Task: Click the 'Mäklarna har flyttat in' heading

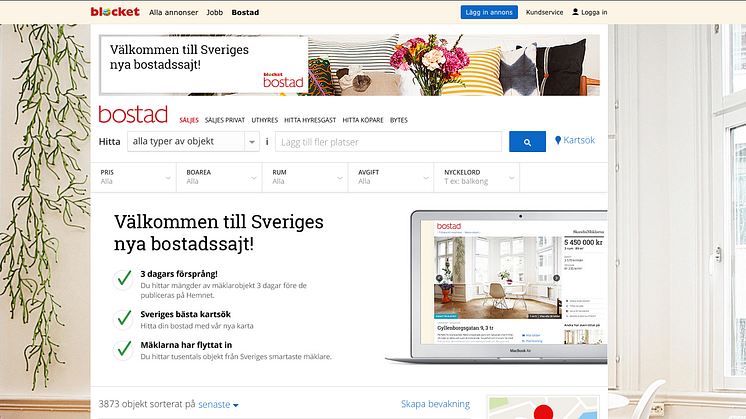Action: 186,345
